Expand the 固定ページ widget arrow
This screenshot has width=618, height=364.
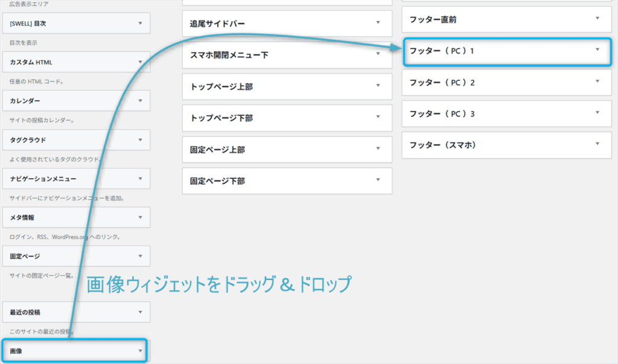tap(140, 256)
